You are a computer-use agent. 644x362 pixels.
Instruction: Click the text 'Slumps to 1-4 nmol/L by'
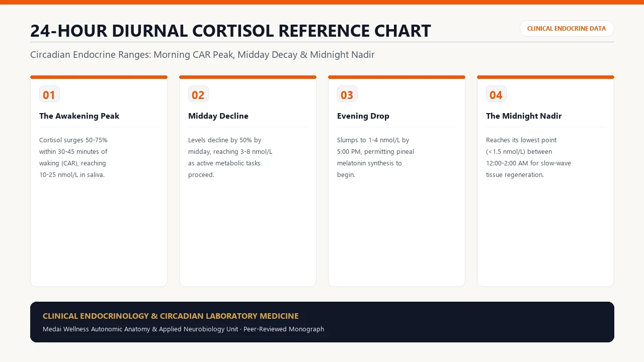click(373, 140)
